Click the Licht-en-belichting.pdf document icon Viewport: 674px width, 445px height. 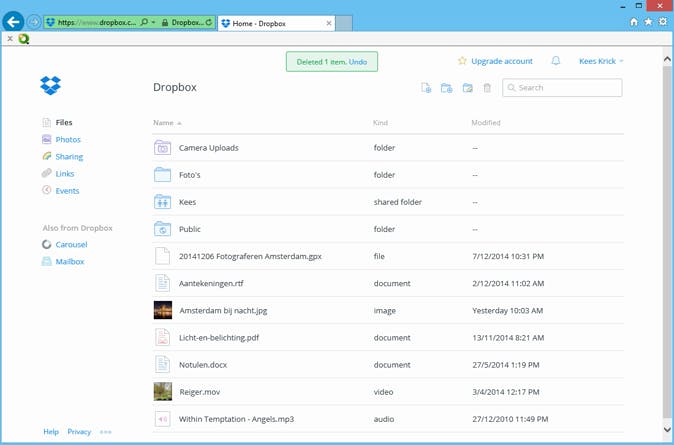pos(162,338)
